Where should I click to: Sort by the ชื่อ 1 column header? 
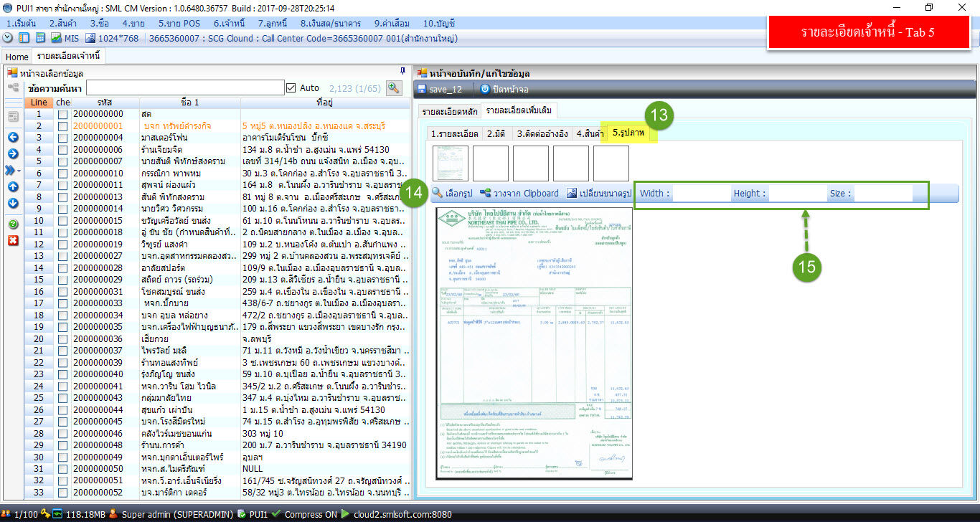click(190, 103)
